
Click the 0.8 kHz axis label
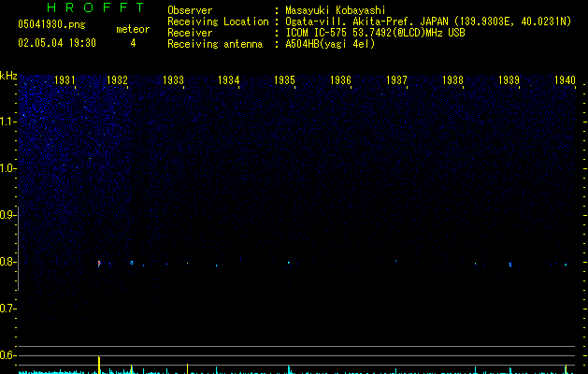point(7,262)
